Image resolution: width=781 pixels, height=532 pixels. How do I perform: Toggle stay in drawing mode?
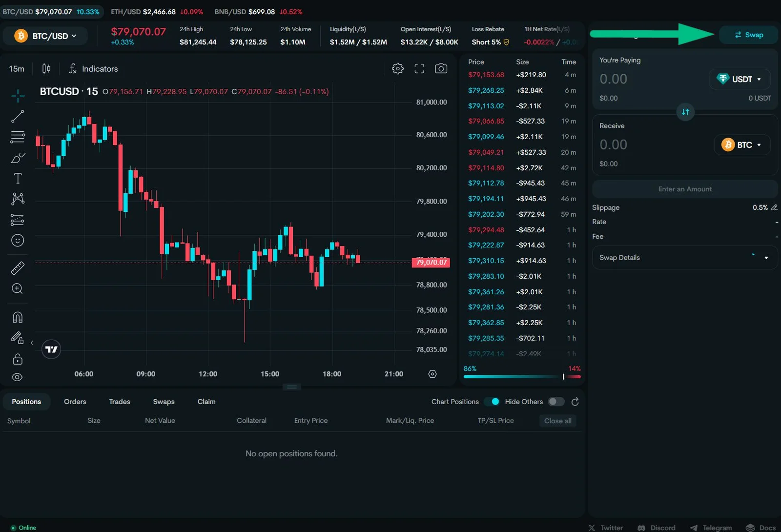18,338
